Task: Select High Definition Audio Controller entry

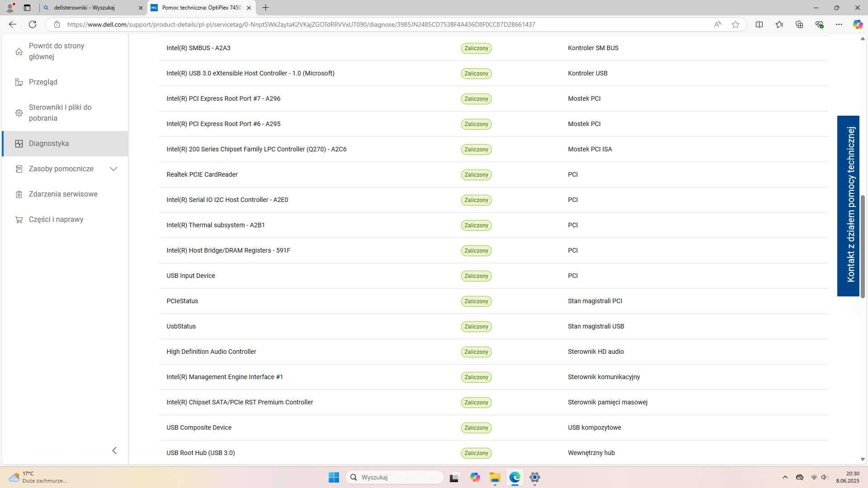Action: coord(494,352)
